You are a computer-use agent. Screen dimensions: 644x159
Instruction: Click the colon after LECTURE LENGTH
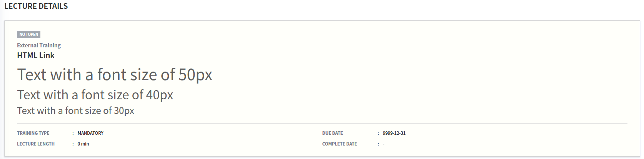[73, 144]
